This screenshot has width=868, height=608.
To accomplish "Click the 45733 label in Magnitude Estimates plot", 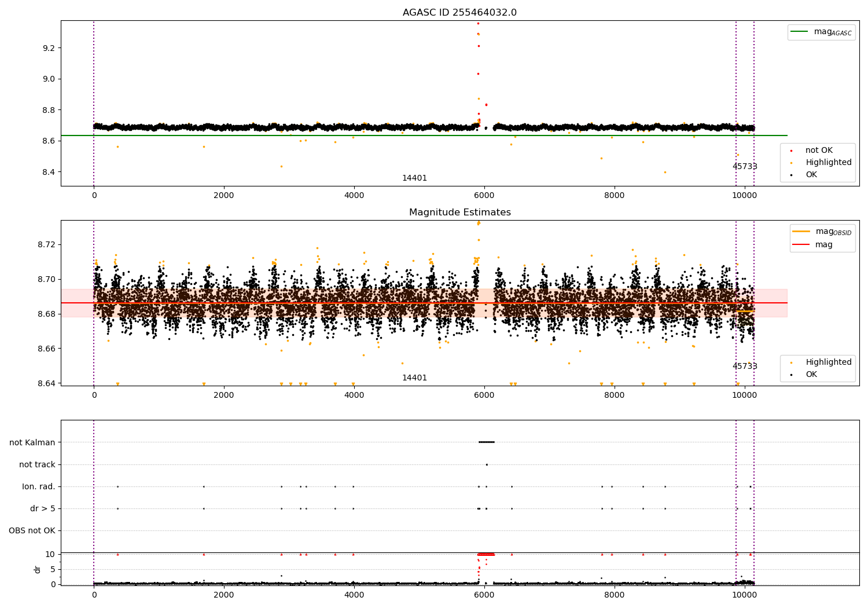I will [x=745, y=367].
